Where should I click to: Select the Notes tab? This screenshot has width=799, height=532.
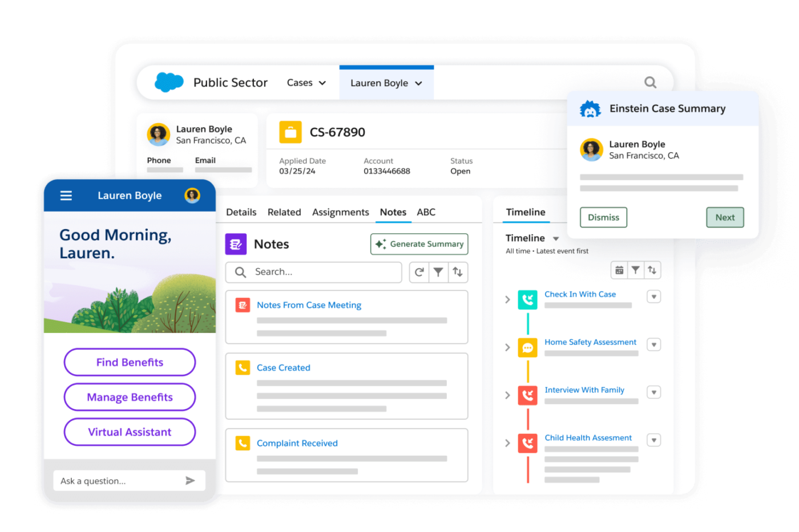tap(393, 212)
